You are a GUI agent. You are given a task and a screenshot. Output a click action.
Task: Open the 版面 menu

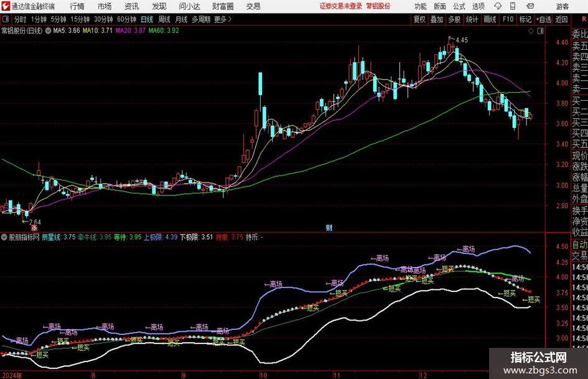click(x=440, y=6)
